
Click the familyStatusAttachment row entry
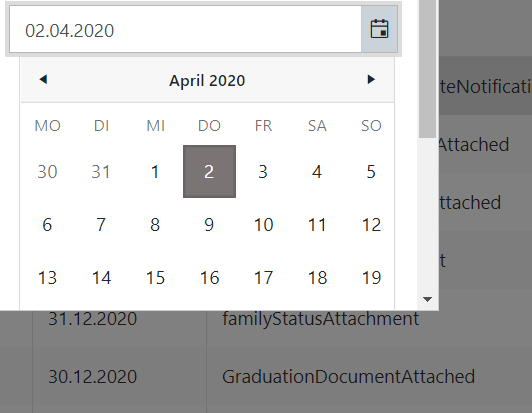(321, 319)
